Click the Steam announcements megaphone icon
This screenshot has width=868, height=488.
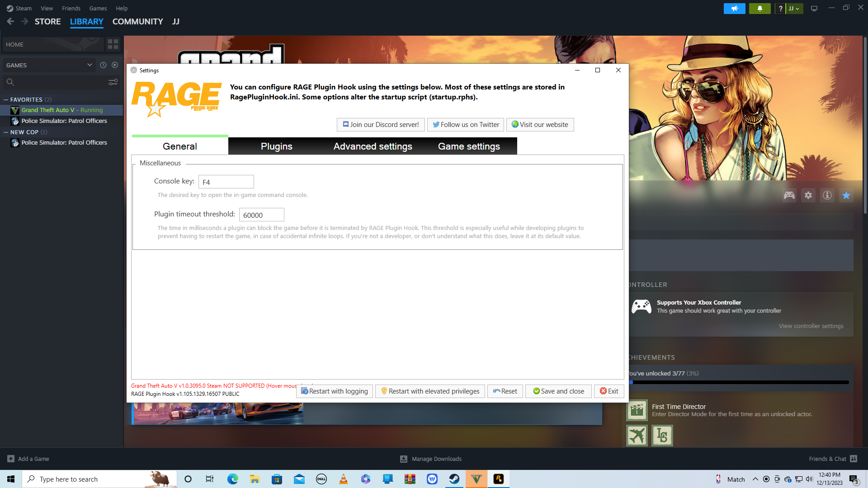coord(734,9)
